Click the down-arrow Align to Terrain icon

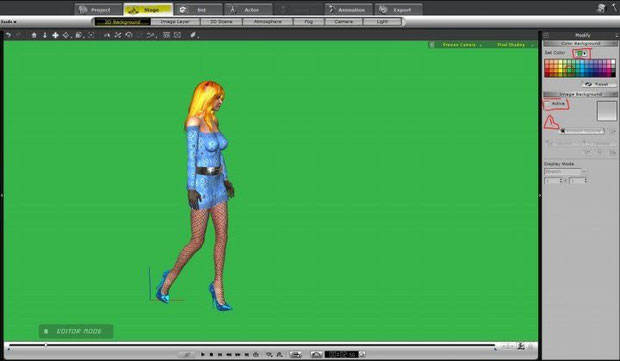[45, 35]
